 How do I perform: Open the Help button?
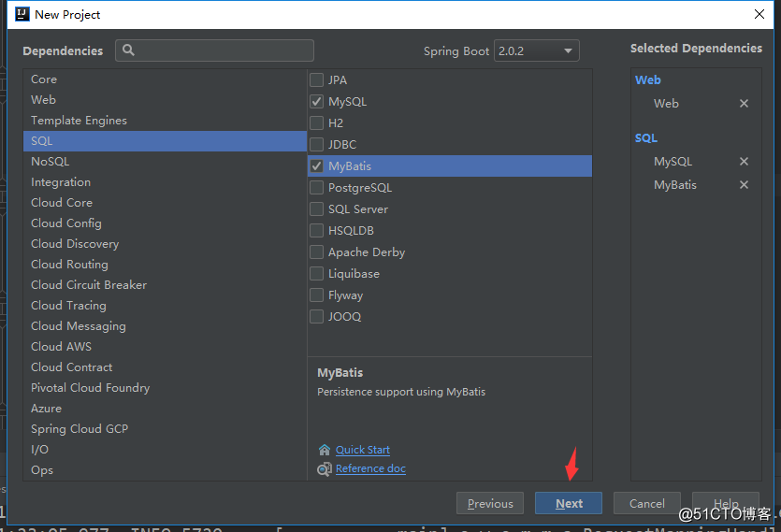coord(725,503)
